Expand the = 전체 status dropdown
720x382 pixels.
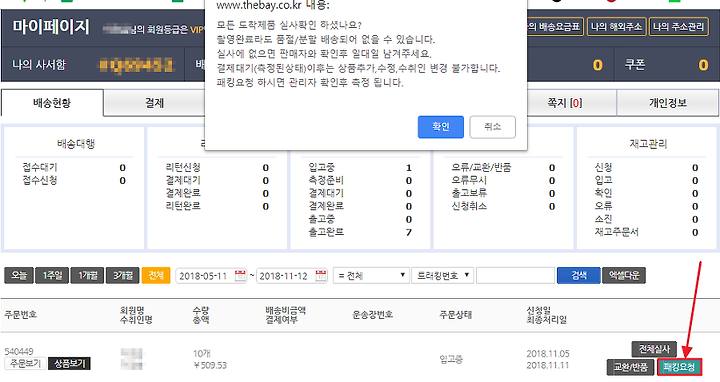[371, 275]
